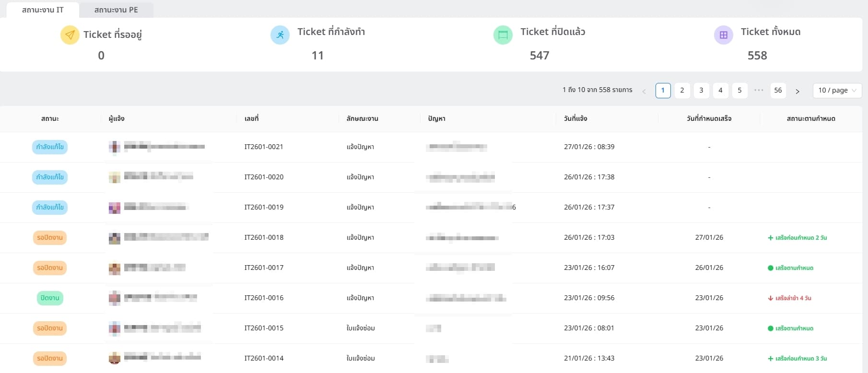Click the green closed tickets icon
This screenshot has width=868, height=373.
(x=503, y=35)
